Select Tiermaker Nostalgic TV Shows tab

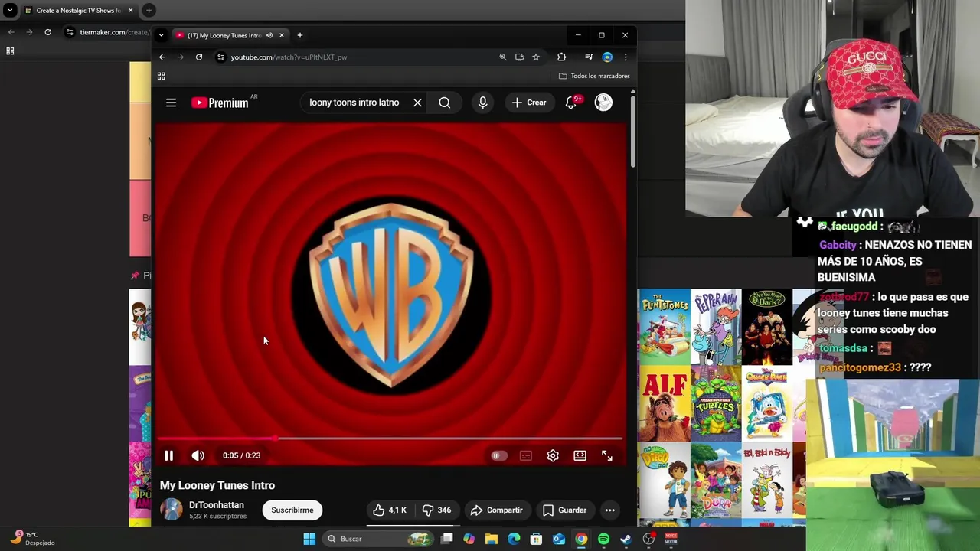click(78, 11)
